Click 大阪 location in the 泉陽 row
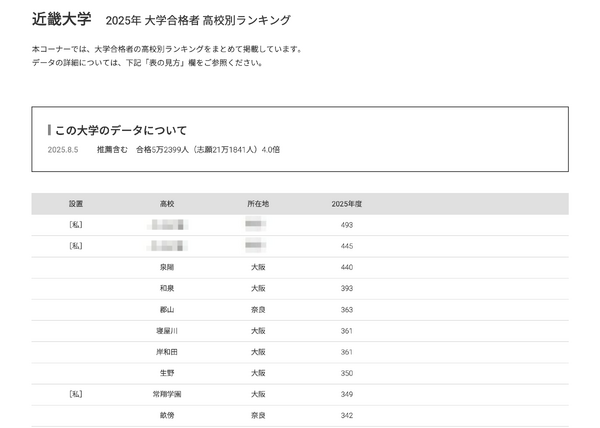 [258, 268]
